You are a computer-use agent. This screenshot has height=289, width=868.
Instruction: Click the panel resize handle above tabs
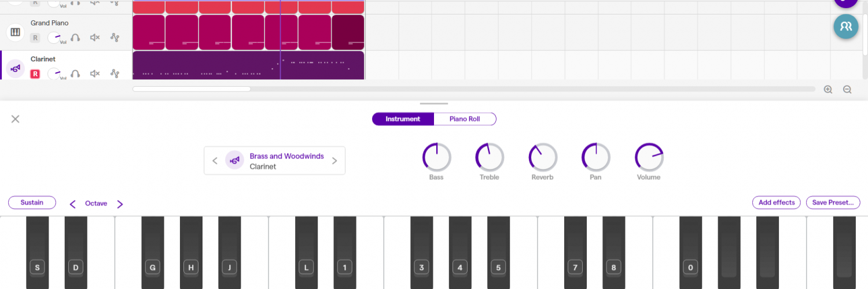coord(434,103)
